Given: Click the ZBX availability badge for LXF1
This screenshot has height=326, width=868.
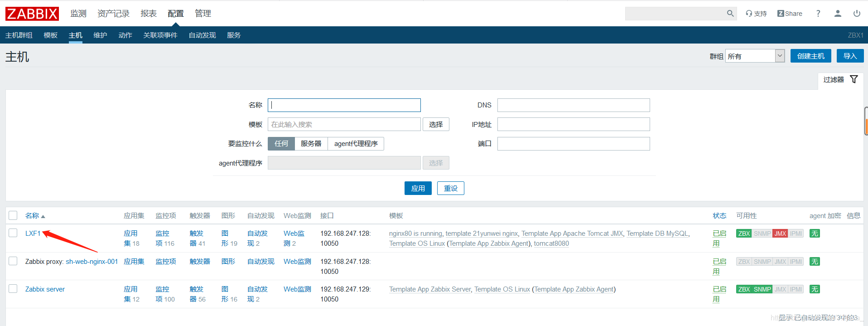Looking at the screenshot, I should [744, 234].
